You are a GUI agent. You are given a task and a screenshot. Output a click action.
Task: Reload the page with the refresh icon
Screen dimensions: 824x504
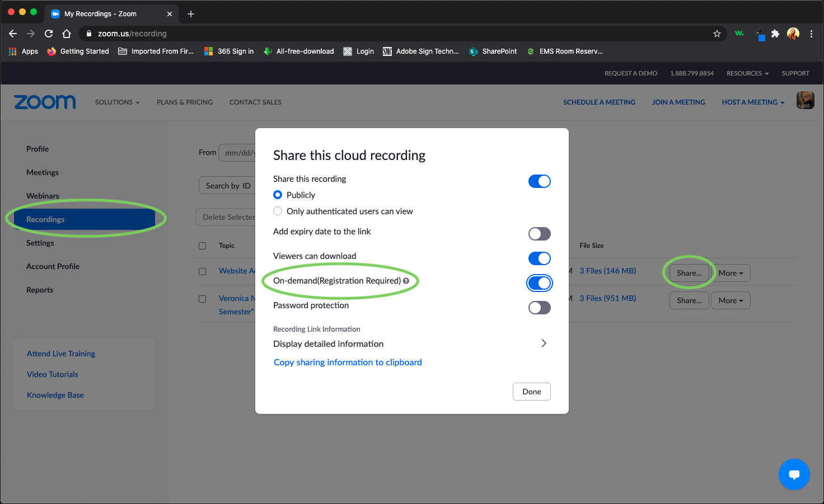click(x=49, y=34)
